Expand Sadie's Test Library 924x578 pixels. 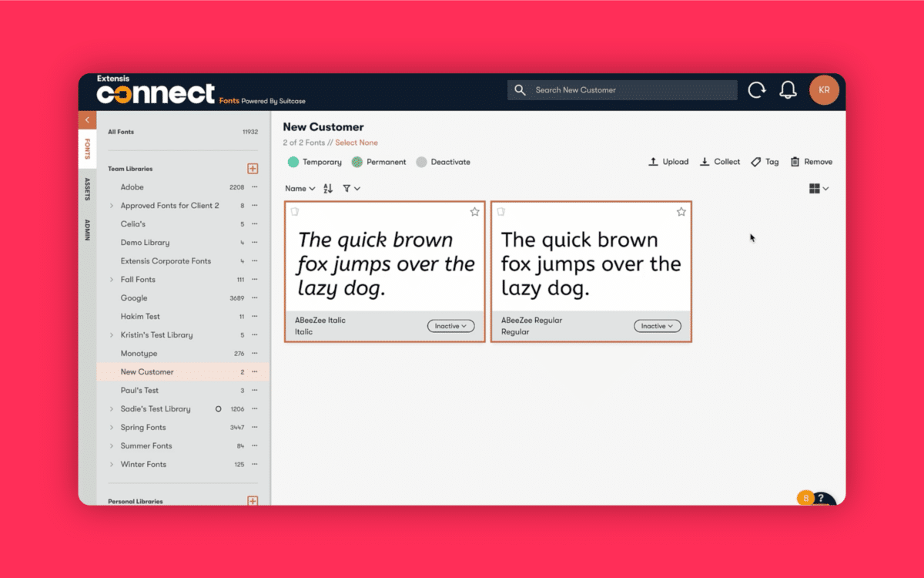coord(112,409)
